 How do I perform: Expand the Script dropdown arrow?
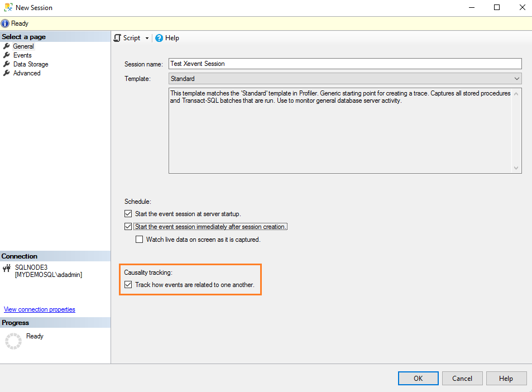147,38
